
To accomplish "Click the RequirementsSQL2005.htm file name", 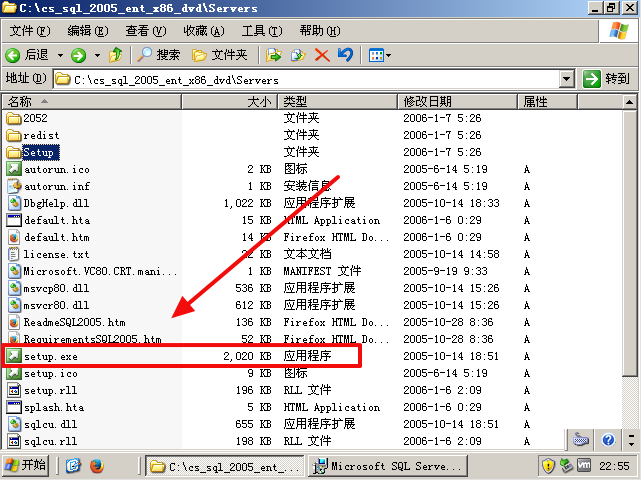I will point(92,339).
